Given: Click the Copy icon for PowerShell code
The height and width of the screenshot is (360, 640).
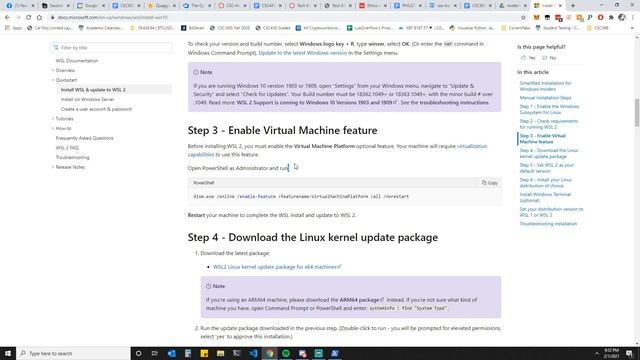Looking at the screenshot, I should tap(489, 183).
